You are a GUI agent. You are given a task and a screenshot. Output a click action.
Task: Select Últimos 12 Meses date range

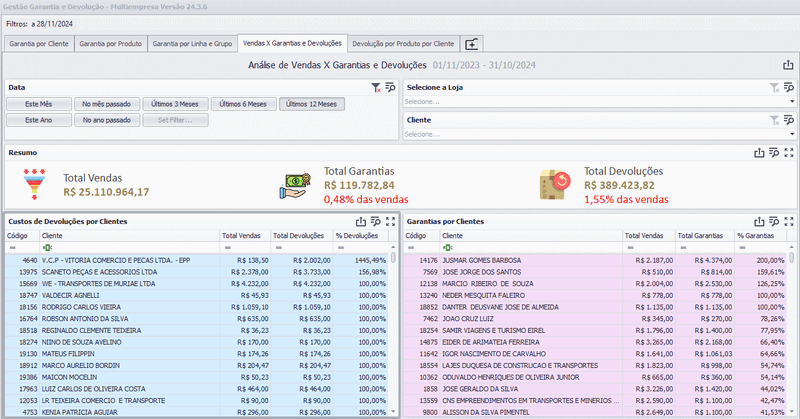312,104
